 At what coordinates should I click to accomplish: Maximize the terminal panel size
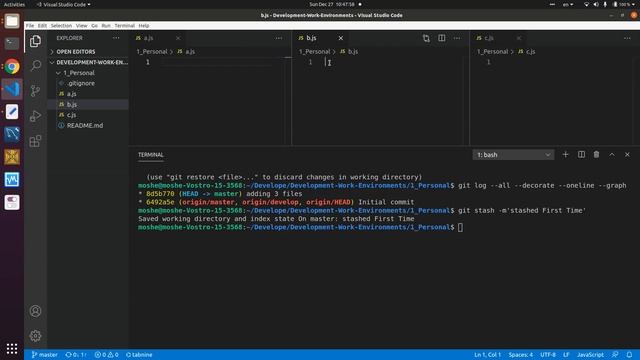pos(612,155)
